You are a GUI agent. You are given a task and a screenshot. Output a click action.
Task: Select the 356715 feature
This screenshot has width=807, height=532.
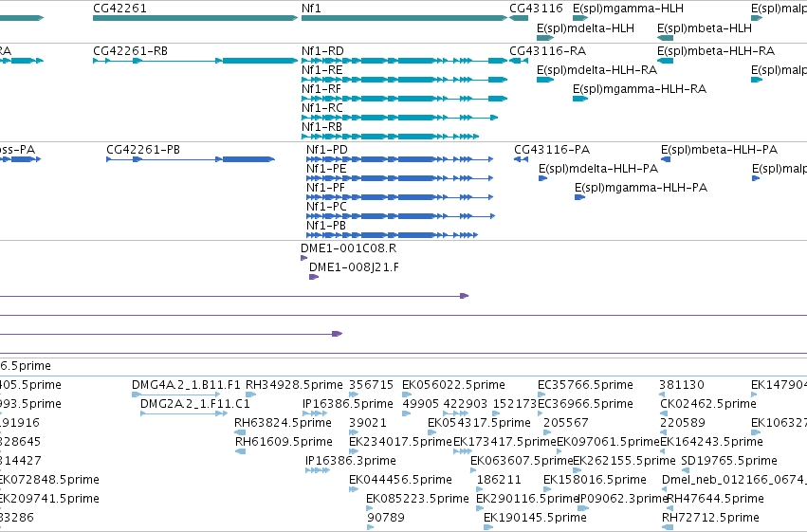pos(354,394)
